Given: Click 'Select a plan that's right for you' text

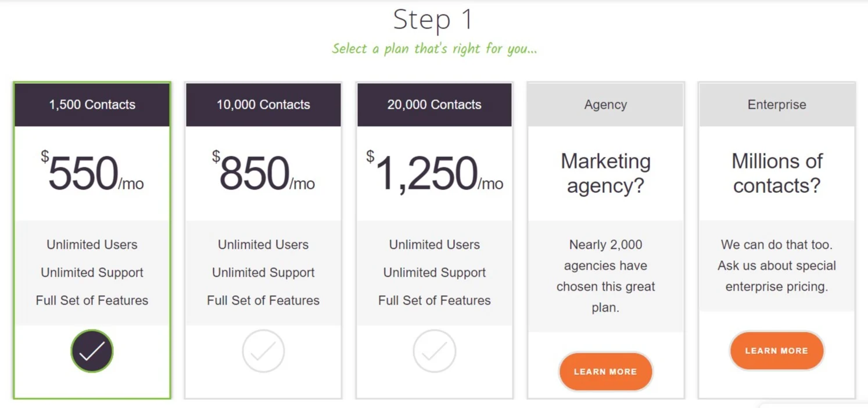Looking at the screenshot, I should 434,48.
